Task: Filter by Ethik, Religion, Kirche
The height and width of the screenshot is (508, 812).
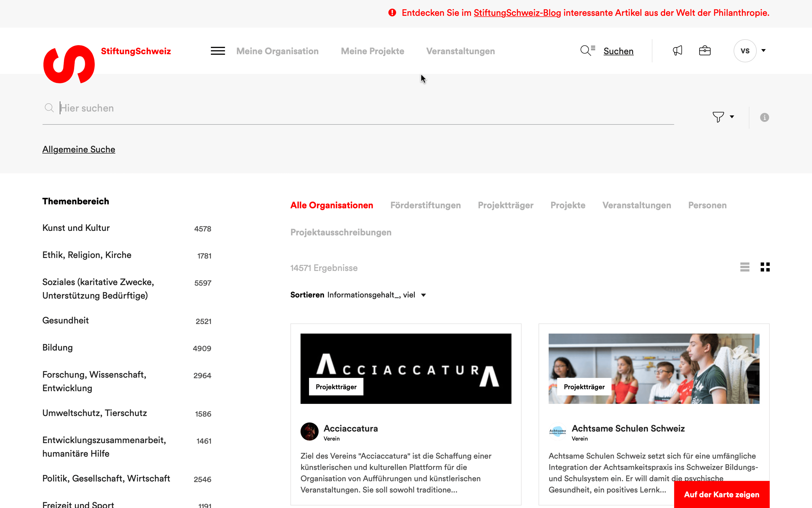Action: [87, 255]
